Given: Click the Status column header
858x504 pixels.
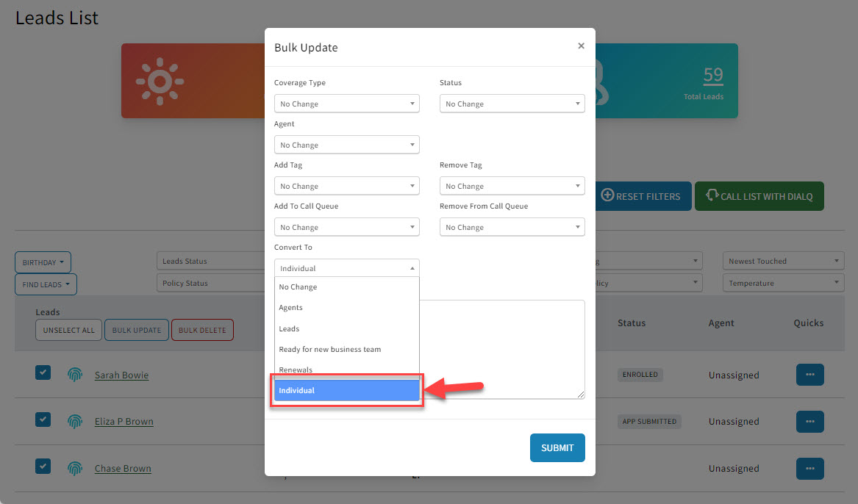Looking at the screenshot, I should 632,323.
